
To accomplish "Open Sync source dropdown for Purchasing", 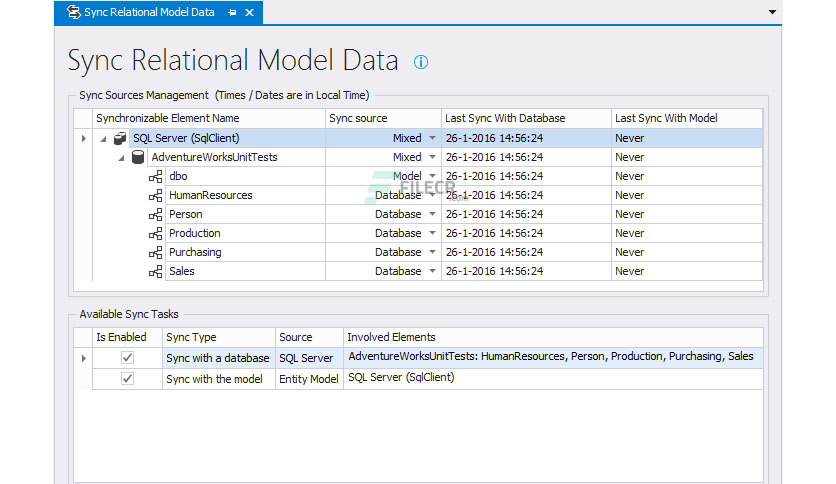I will 432,252.
